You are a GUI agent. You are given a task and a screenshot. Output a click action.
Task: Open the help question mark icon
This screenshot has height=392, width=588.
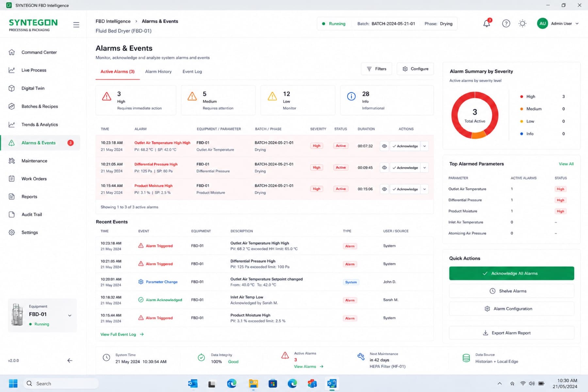point(506,24)
